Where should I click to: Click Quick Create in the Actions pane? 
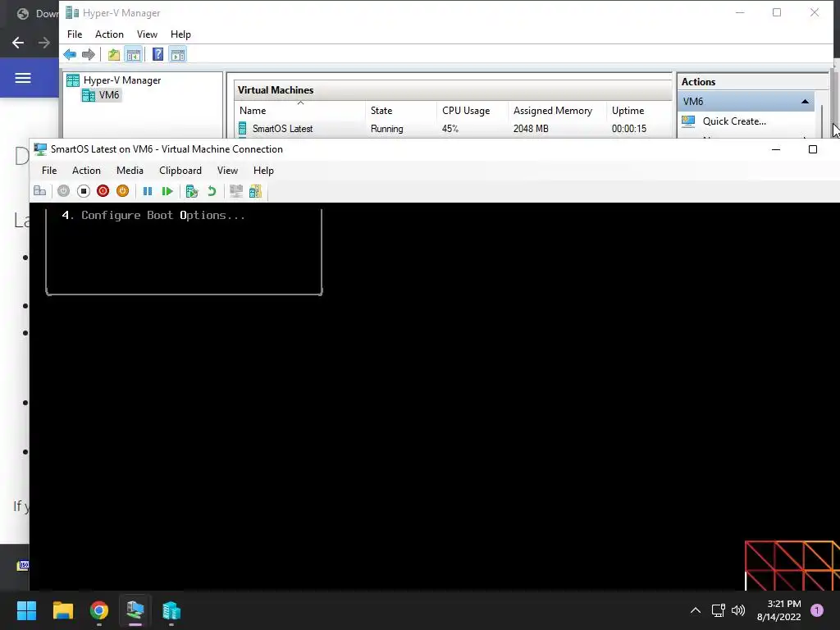pyautogui.click(x=734, y=121)
